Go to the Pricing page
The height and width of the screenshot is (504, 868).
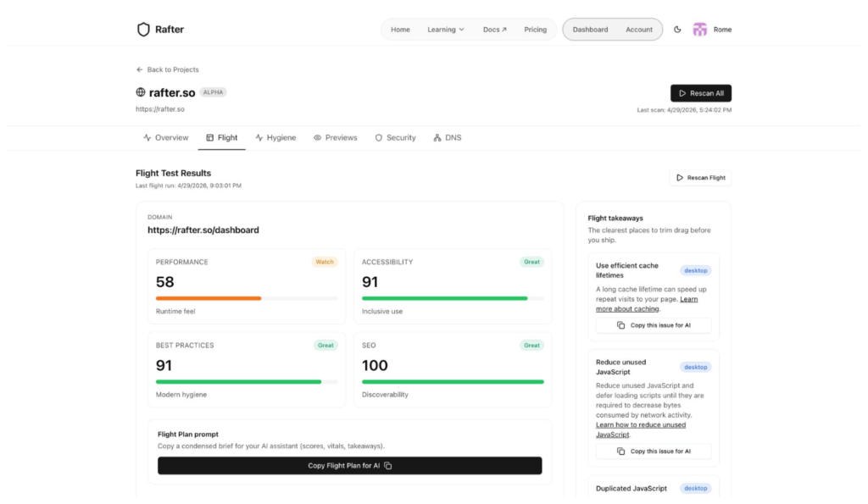point(536,30)
